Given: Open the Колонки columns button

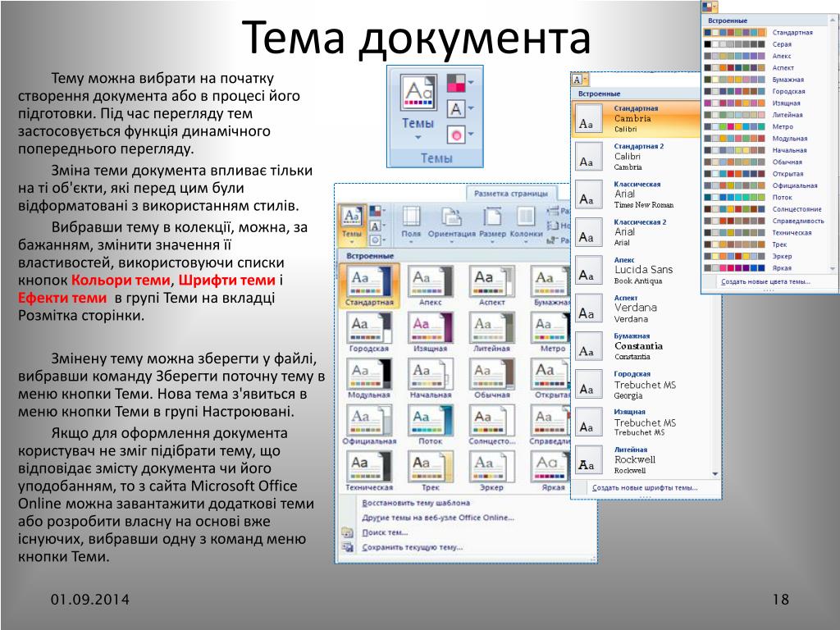Looking at the screenshot, I should [x=526, y=224].
